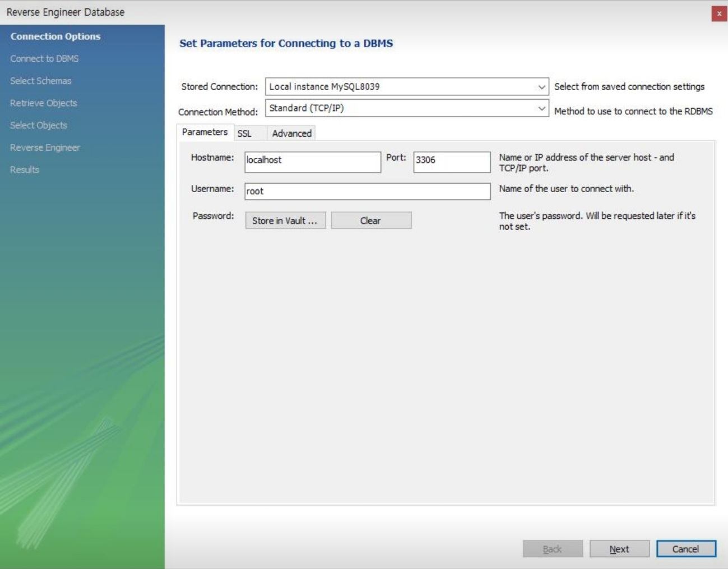
Task: Click the Username input field
Action: [x=368, y=191]
